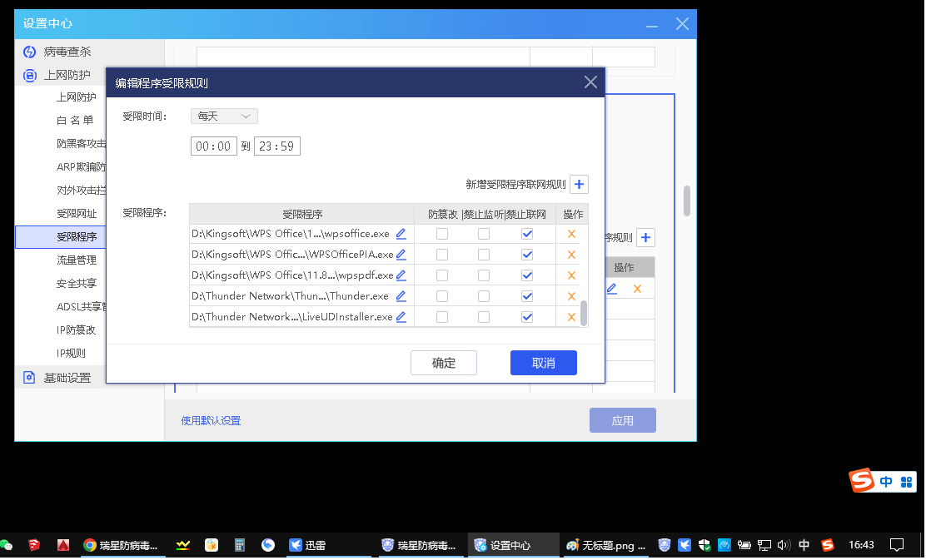
Task: Delete the Thunder.exe rule row
Action: (x=571, y=296)
